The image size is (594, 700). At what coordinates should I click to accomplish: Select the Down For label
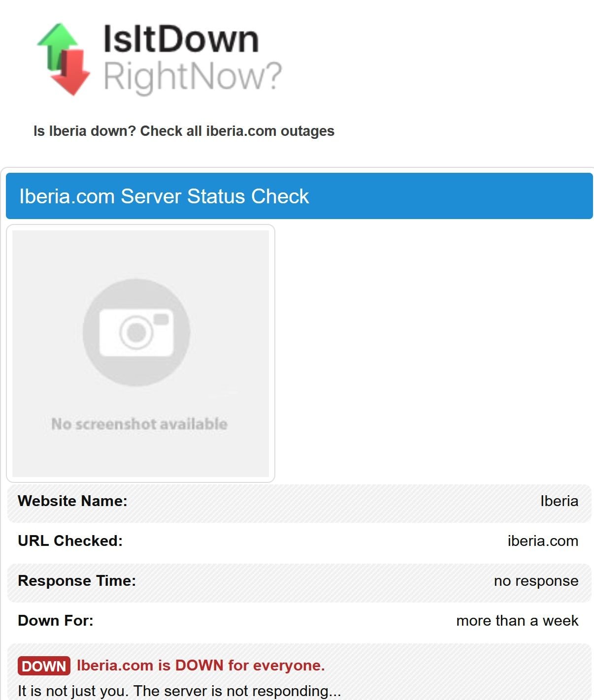56,621
